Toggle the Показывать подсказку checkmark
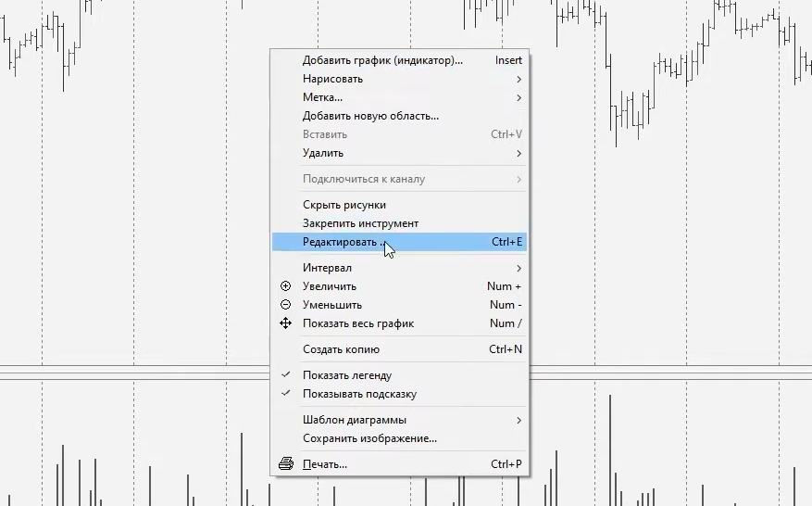Screen dimensions: 812x506 (x=285, y=394)
